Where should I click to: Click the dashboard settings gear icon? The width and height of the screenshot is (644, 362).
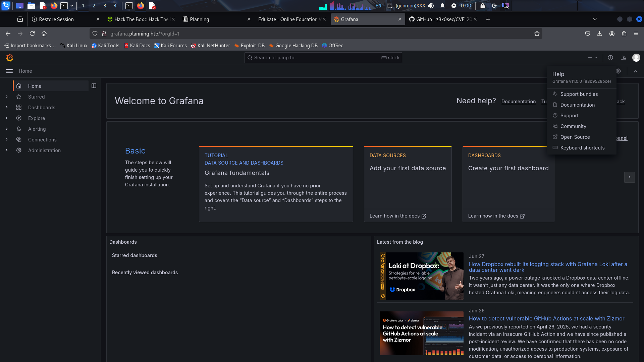(x=619, y=71)
